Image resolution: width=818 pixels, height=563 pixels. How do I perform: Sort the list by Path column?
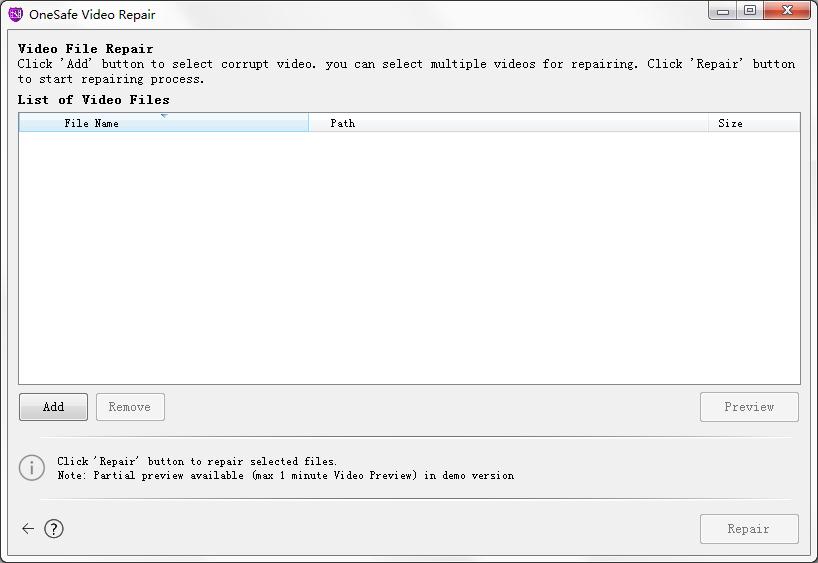pyautogui.click(x=343, y=124)
